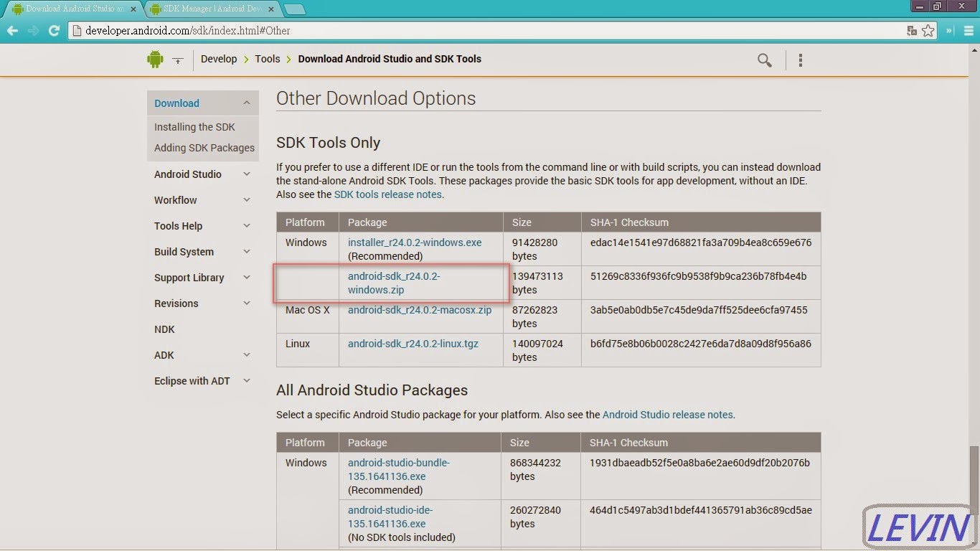Open site search with the magnifier icon

pyautogui.click(x=765, y=60)
